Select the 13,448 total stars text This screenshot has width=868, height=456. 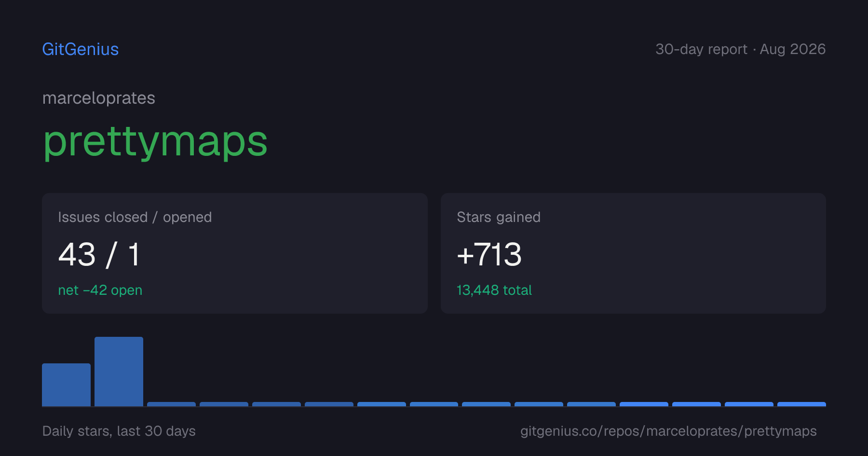click(494, 290)
